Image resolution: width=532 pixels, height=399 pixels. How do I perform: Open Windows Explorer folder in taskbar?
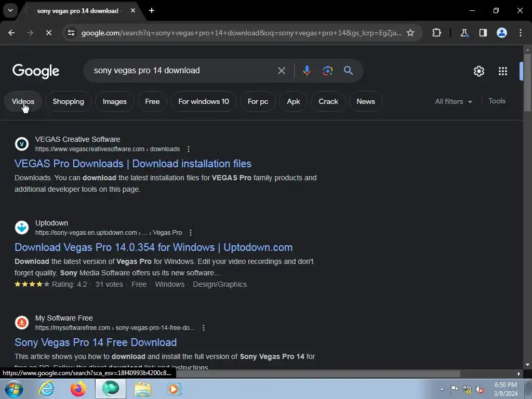point(143,389)
